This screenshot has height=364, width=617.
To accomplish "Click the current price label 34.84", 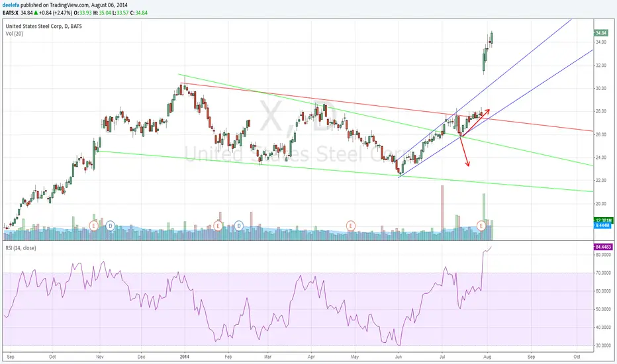I will (601, 33).
